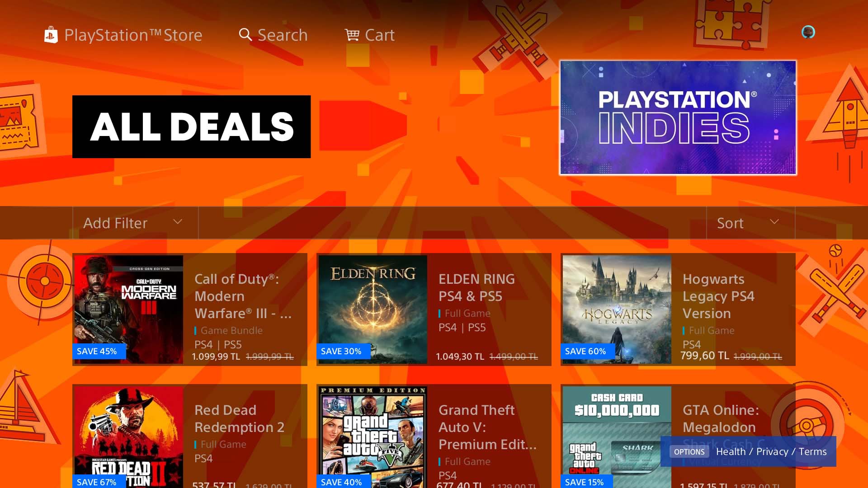This screenshot has height=488, width=868.
Task: Select Call of Duty Modern Warfare III cover
Action: [129, 310]
